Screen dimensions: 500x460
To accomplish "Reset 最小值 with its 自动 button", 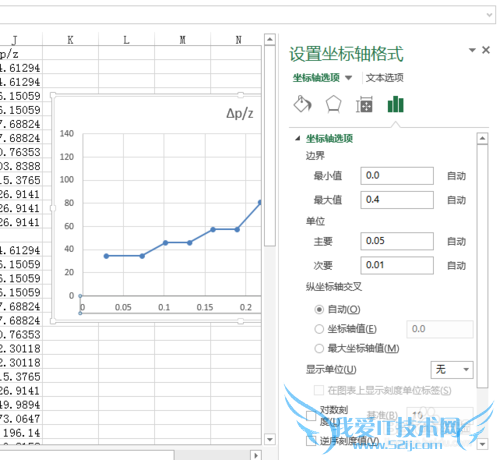I will (456, 176).
